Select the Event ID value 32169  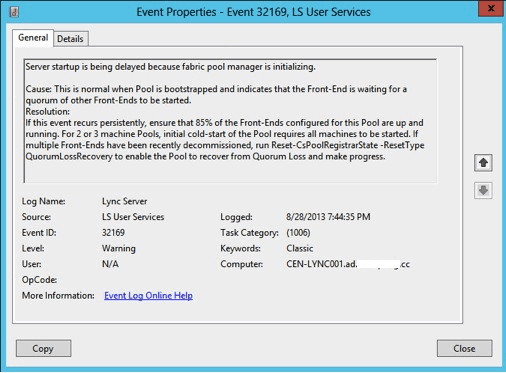(113, 233)
